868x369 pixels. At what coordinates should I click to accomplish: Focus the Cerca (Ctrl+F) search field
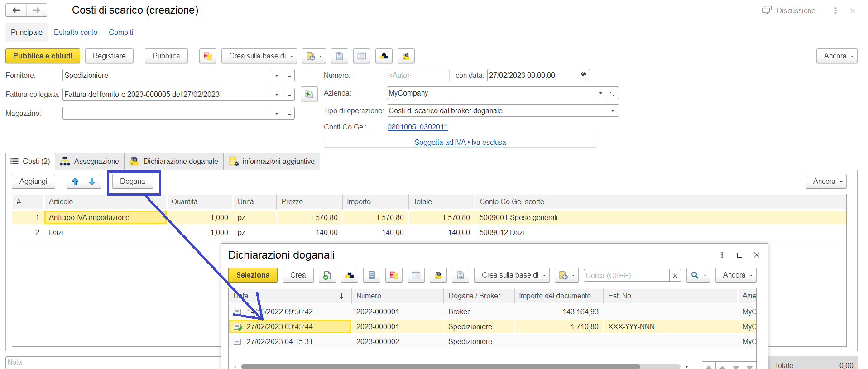click(626, 275)
